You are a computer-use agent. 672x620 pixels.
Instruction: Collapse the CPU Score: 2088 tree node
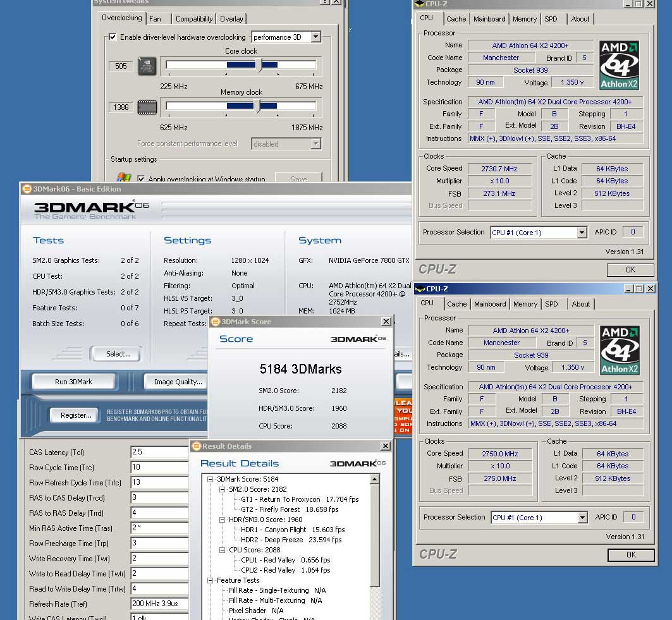(x=222, y=550)
